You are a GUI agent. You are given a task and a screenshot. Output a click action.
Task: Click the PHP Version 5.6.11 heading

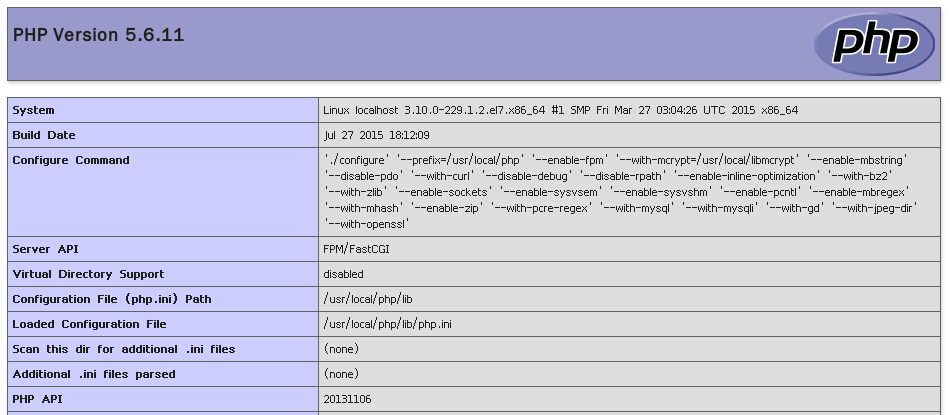click(98, 35)
